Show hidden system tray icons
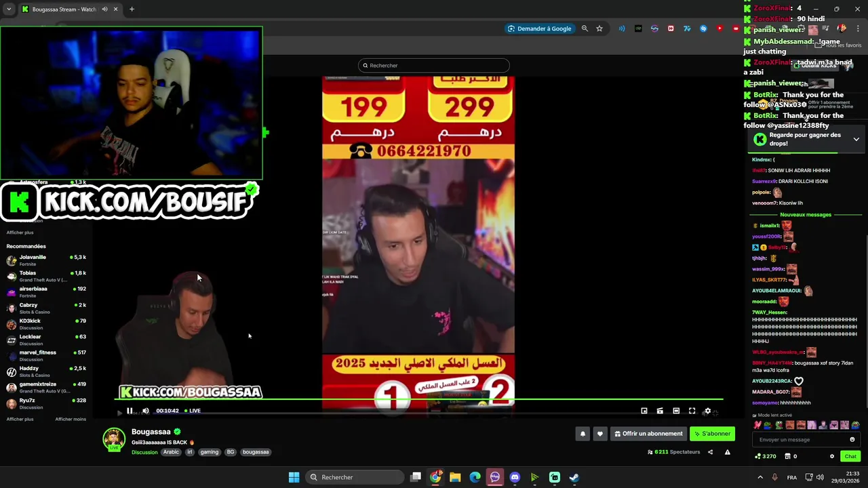Image resolution: width=868 pixels, height=488 pixels. [x=759, y=477]
